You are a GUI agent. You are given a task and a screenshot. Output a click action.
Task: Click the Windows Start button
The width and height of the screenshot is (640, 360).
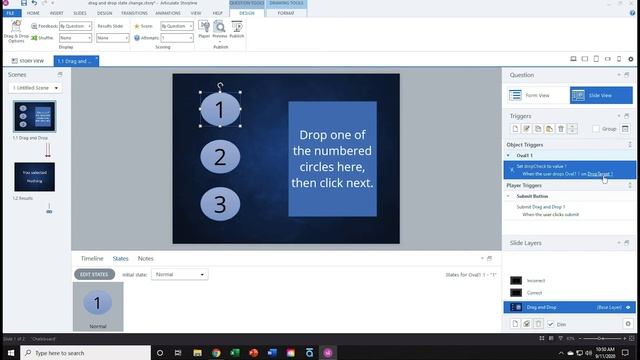pos(11,353)
